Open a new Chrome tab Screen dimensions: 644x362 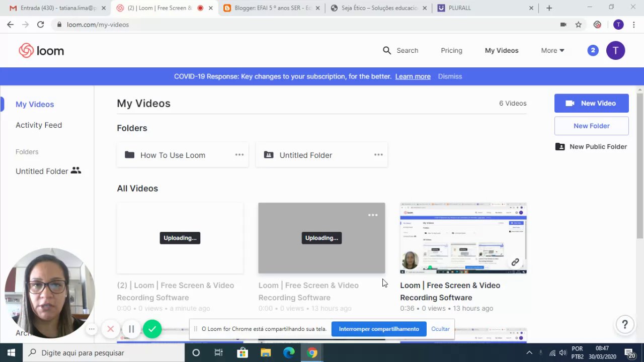(x=549, y=8)
